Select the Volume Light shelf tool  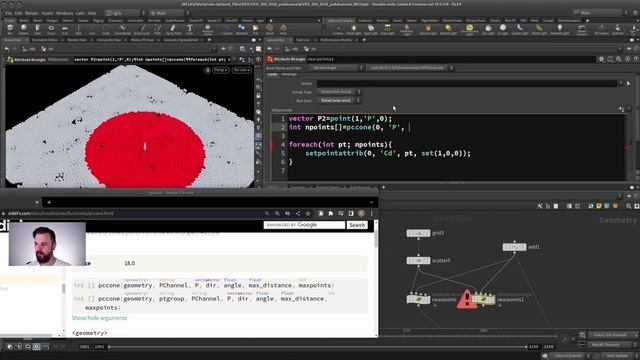click(x=428, y=29)
